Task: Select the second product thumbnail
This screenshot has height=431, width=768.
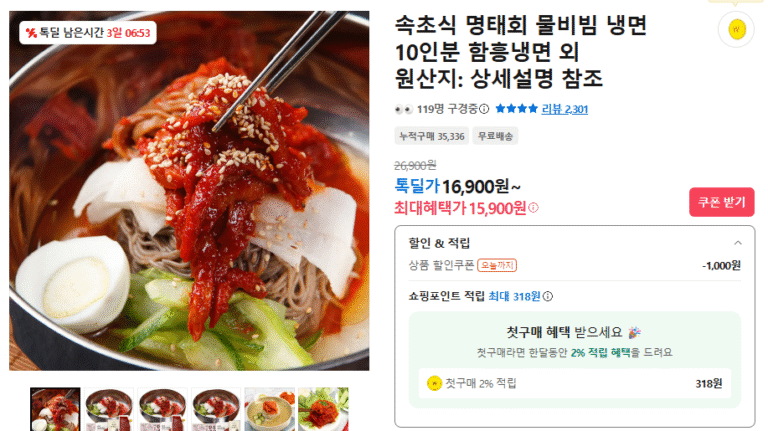Action: tap(109, 409)
